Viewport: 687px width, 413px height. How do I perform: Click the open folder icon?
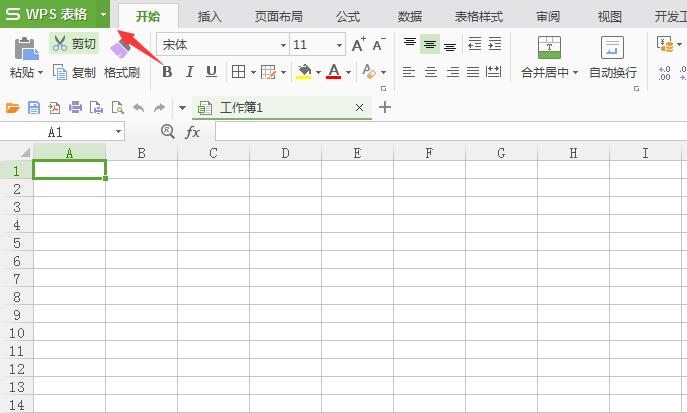pos(13,107)
